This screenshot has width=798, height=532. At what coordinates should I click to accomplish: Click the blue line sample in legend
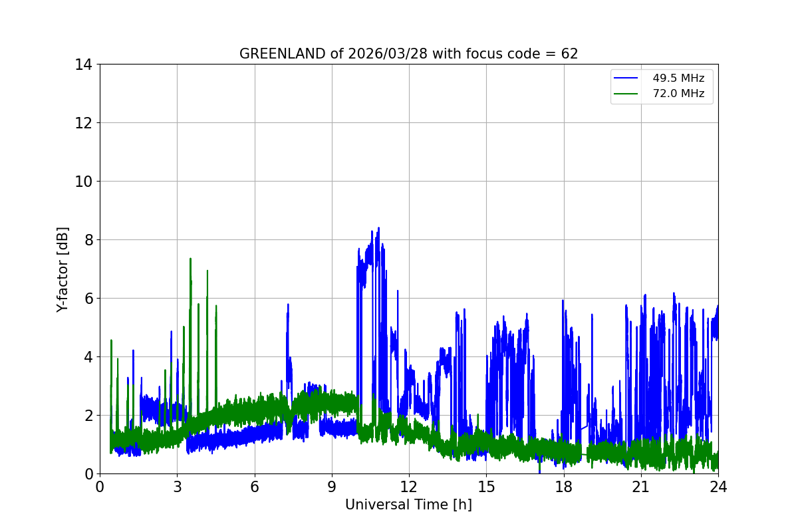[x=626, y=78]
